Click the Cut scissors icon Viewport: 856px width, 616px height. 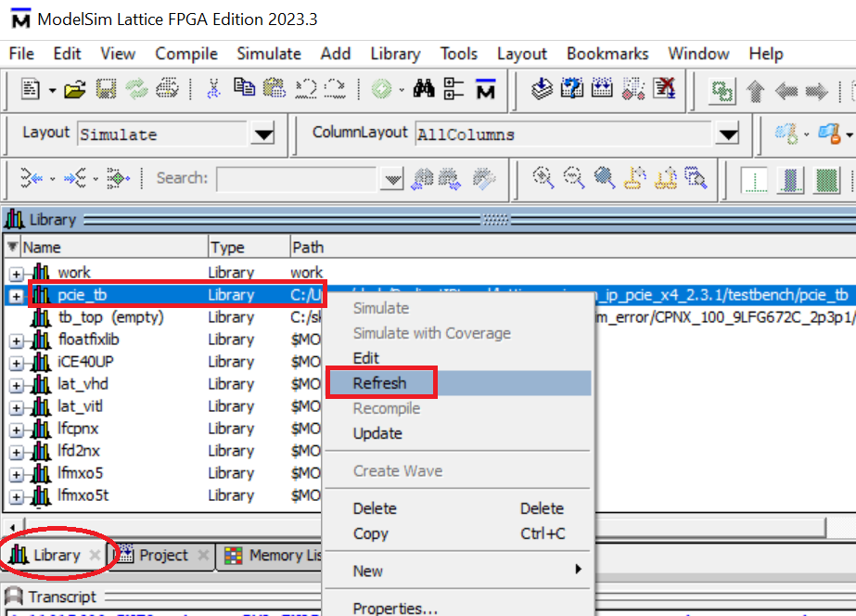(213, 88)
